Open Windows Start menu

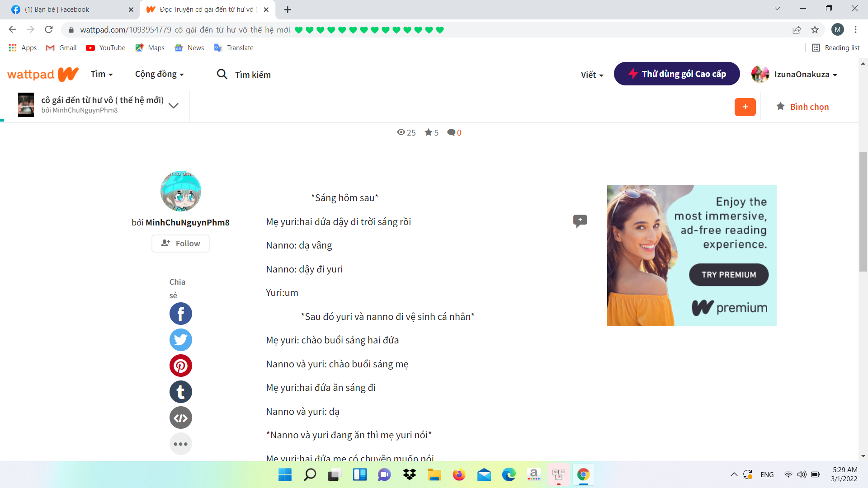coord(285,474)
